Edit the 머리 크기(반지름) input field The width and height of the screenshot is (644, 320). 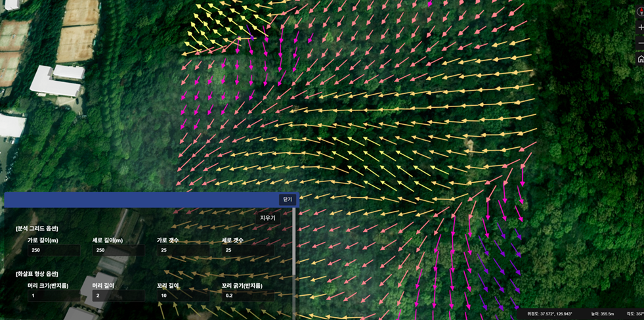54,295
